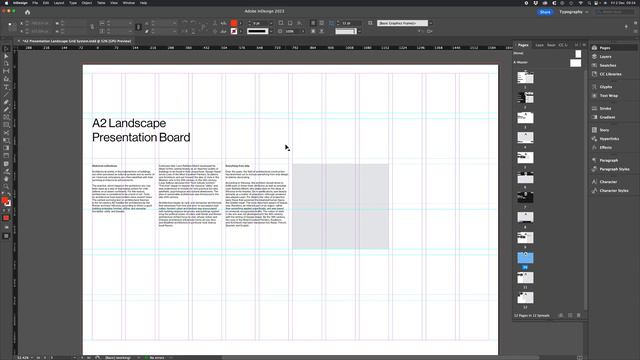Viewport: 640px width, 360px height.
Task: Close the A2 Presentation Landscape document tab
Action: (19, 41)
